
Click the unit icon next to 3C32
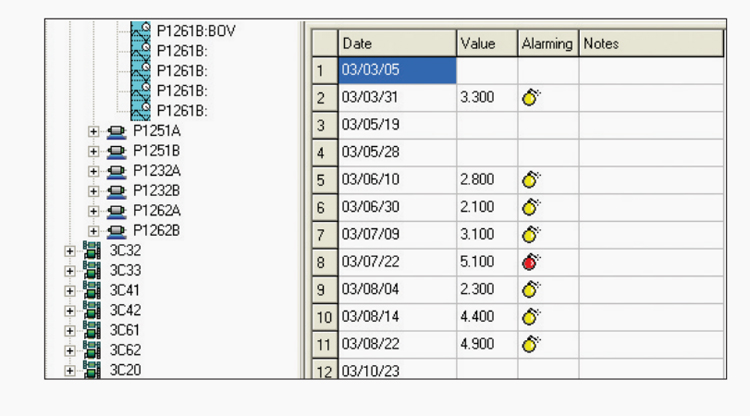coord(92,250)
